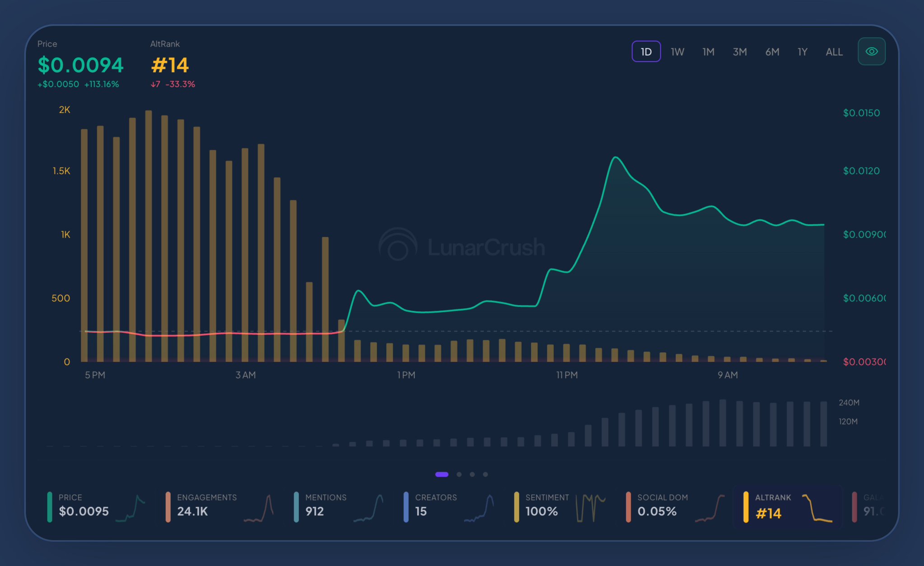
Task: Click the SOCIAL DOM metric card
Action: pos(675,506)
